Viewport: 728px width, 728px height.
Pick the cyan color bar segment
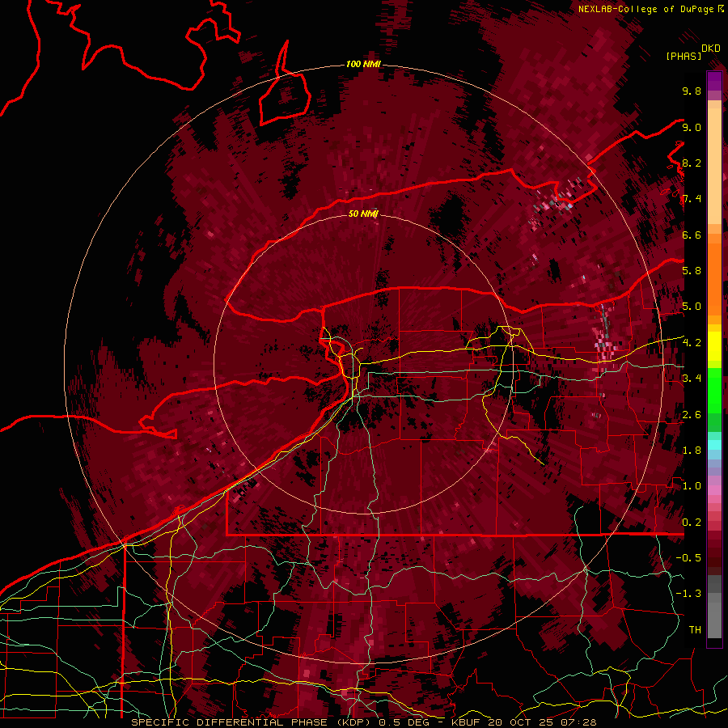714,445
